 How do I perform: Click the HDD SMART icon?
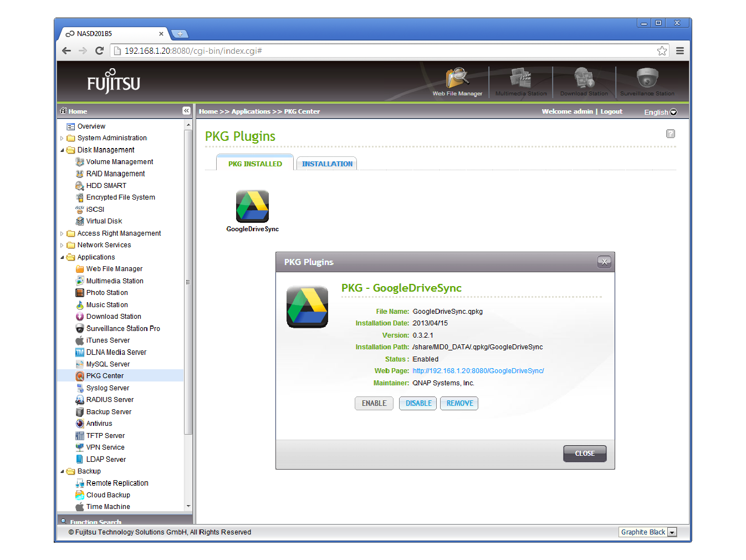pyautogui.click(x=80, y=186)
